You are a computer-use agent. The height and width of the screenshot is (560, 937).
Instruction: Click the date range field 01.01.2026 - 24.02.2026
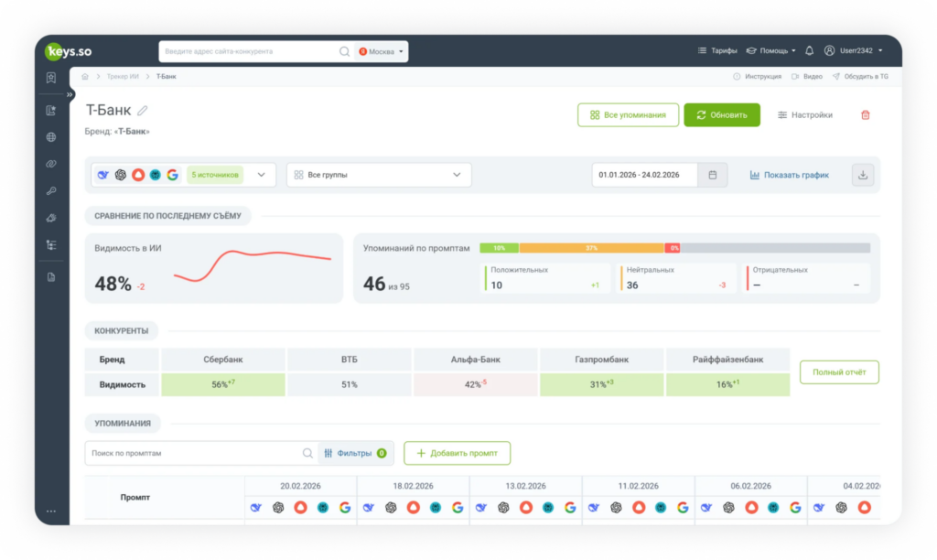point(645,175)
